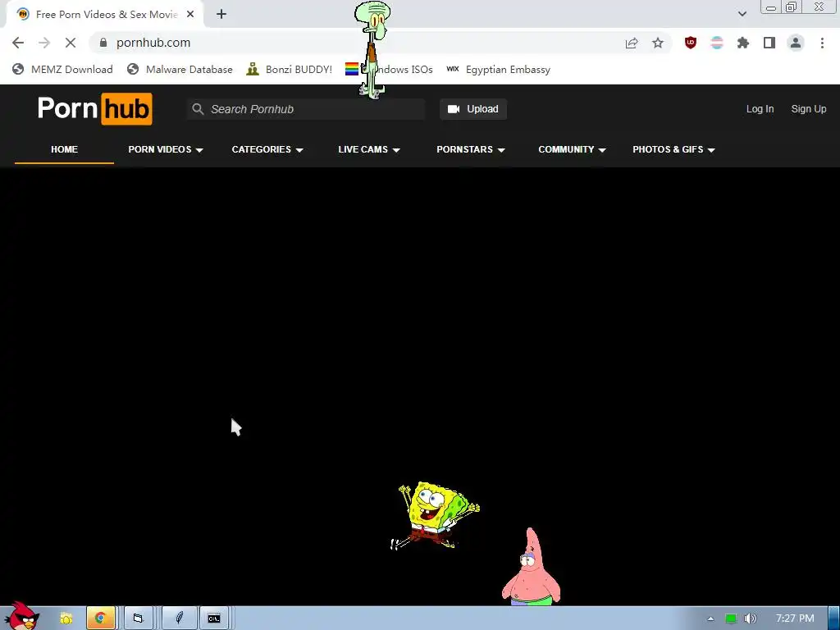The height and width of the screenshot is (630, 840).
Task: Open the file manager taskbar icon
Action: click(138, 619)
